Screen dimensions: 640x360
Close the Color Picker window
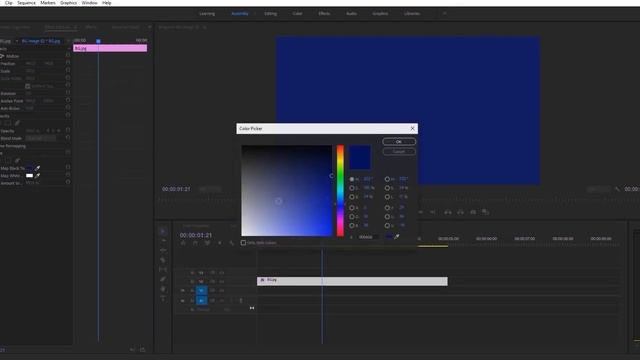(412, 129)
